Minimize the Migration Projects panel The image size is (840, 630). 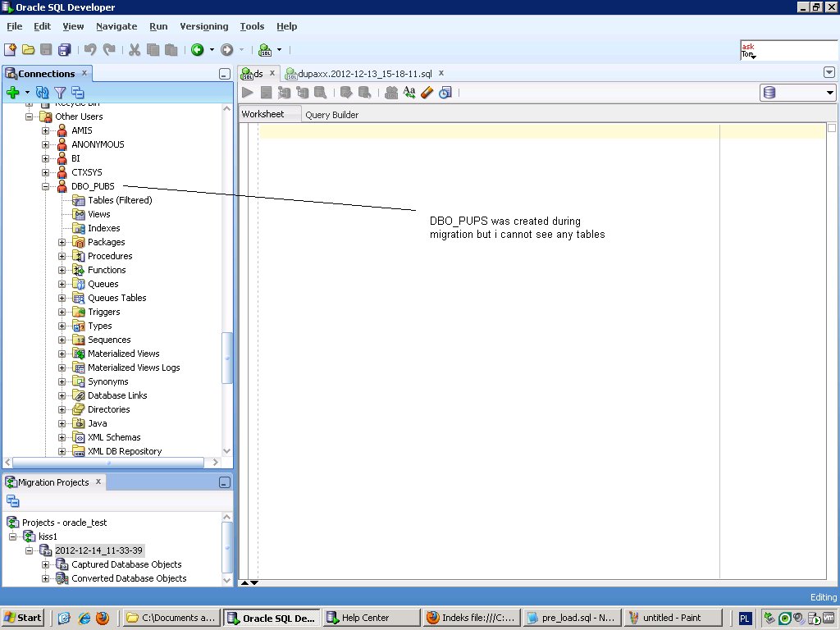tap(225, 482)
